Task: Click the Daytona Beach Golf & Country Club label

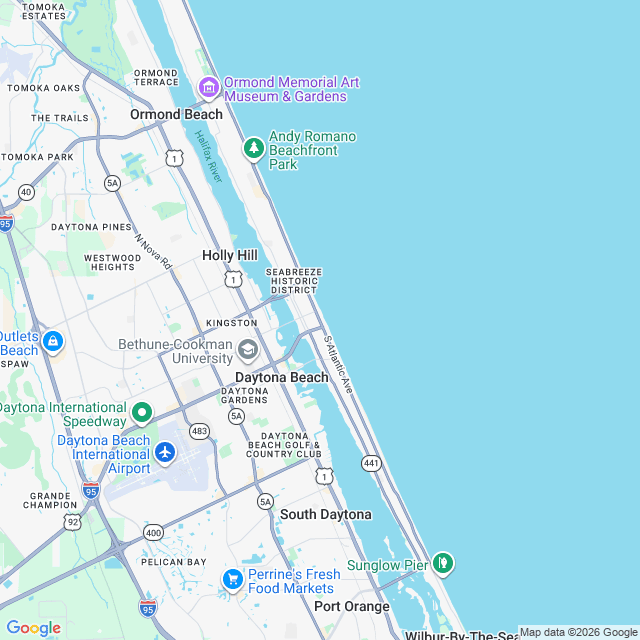Action: (284, 445)
